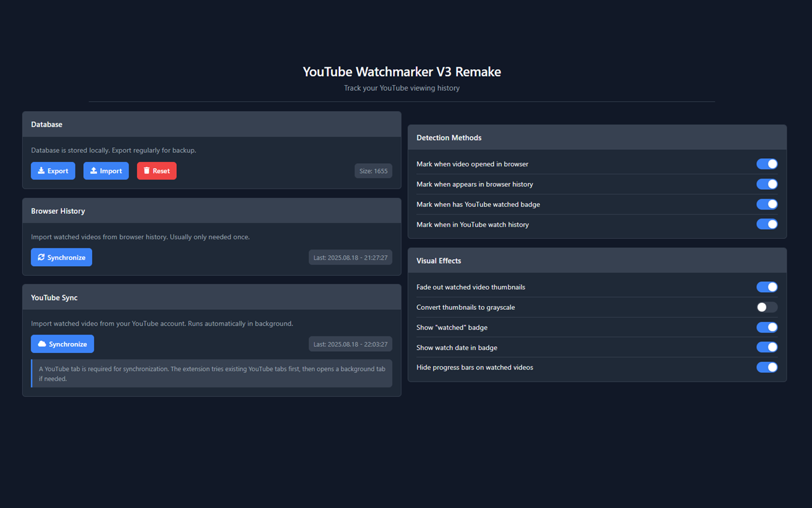Click the Import database button
812x508 pixels.
click(106, 171)
